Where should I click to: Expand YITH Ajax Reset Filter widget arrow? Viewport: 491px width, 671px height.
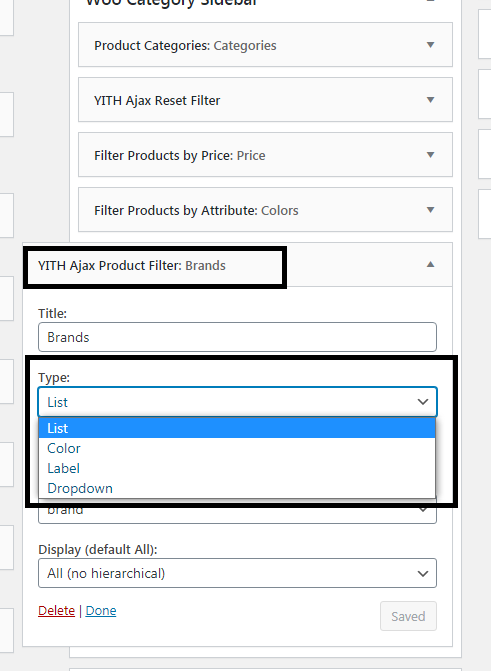[430, 100]
